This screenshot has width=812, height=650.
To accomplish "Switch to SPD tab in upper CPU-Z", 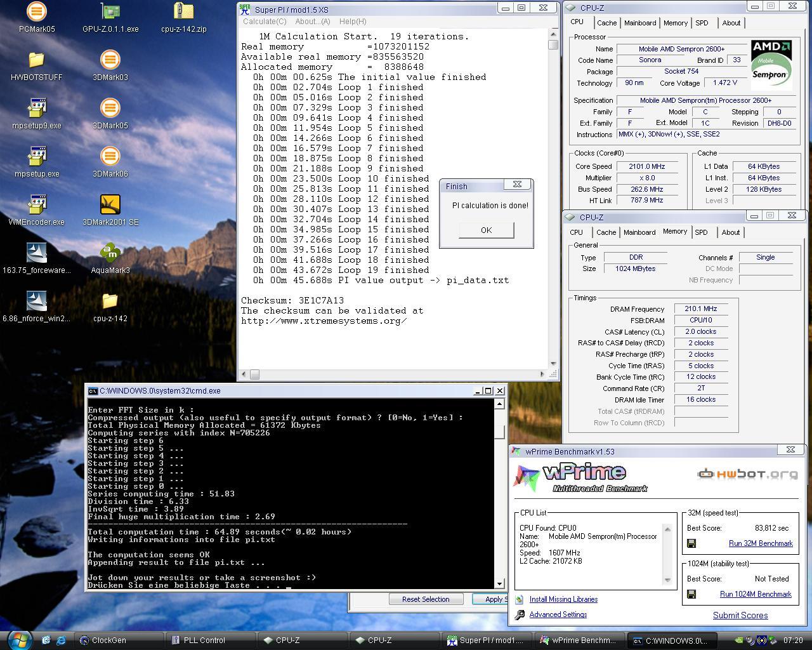I will pos(702,23).
